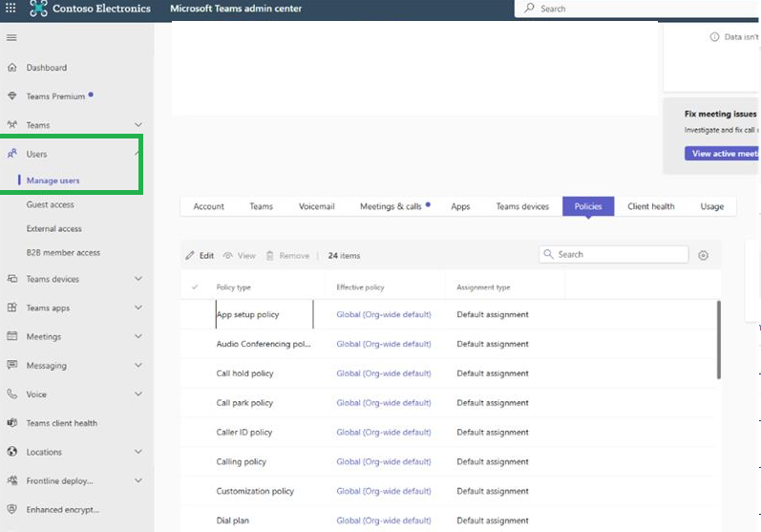Viewport: 761px width, 532px height.
Task: Click the Teams sidebar icon
Action: coord(12,125)
